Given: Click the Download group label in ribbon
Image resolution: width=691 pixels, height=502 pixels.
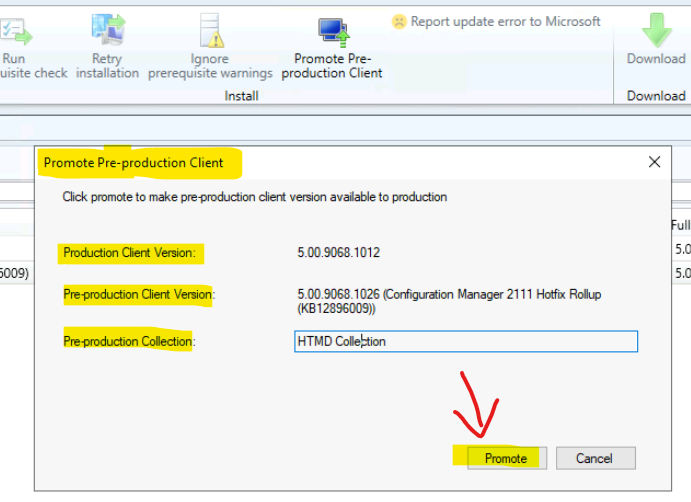Looking at the screenshot, I should point(656,96).
